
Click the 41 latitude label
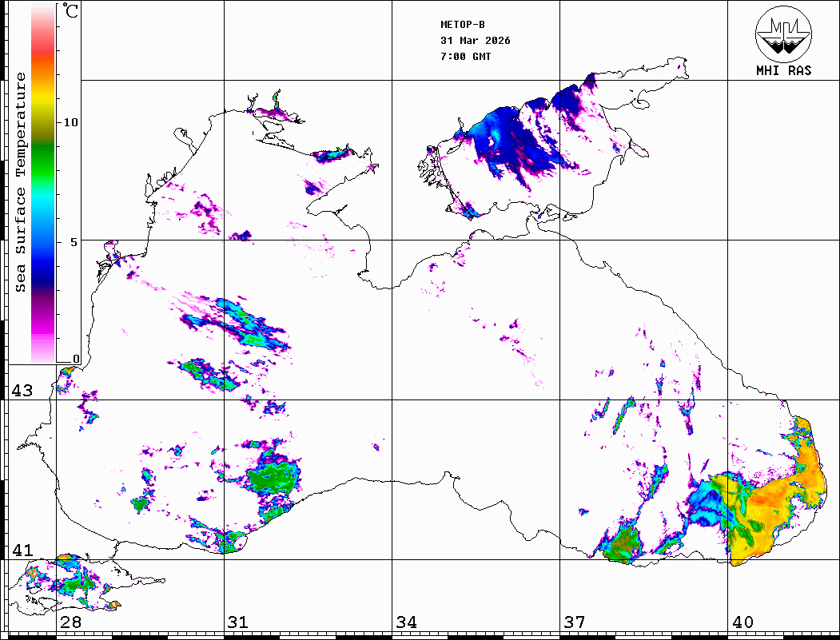(21, 551)
